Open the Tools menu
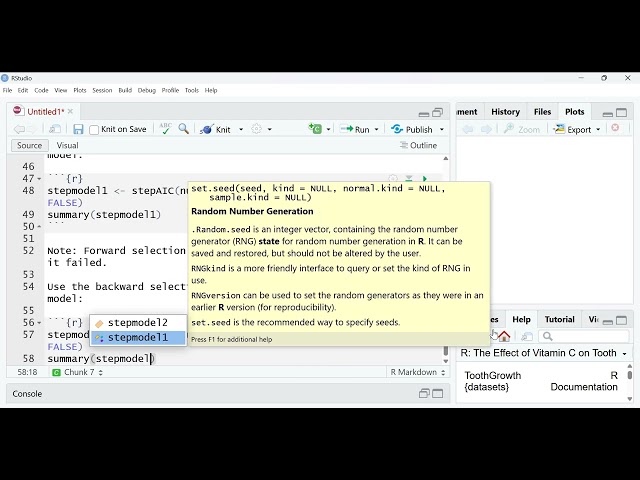 (x=192, y=90)
